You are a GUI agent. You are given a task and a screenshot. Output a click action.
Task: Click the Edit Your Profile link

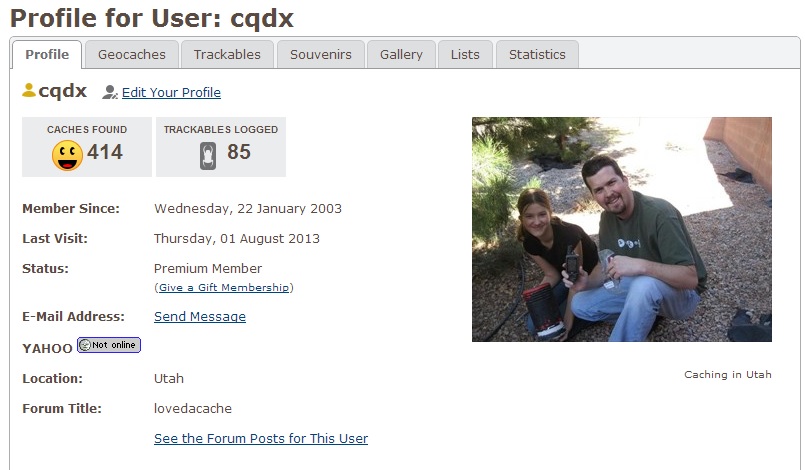(x=171, y=92)
